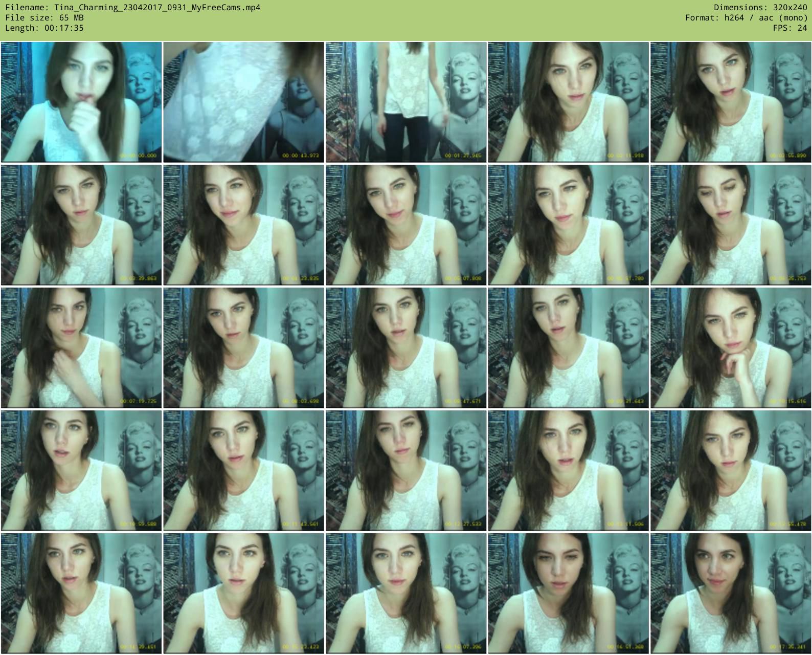Open the frame at timestamp 00:12:27
The height and width of the screenshot is (655, 812).
point(406,470)
